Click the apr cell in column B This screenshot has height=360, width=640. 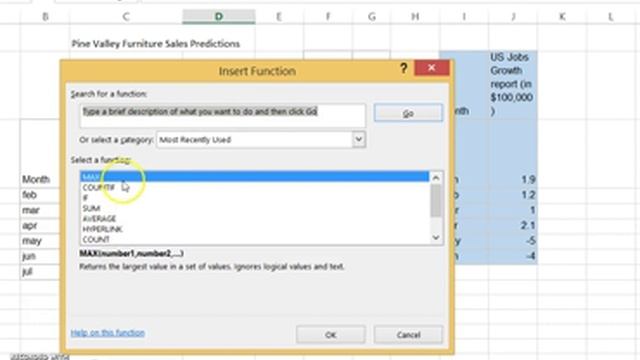pos(40,225)
